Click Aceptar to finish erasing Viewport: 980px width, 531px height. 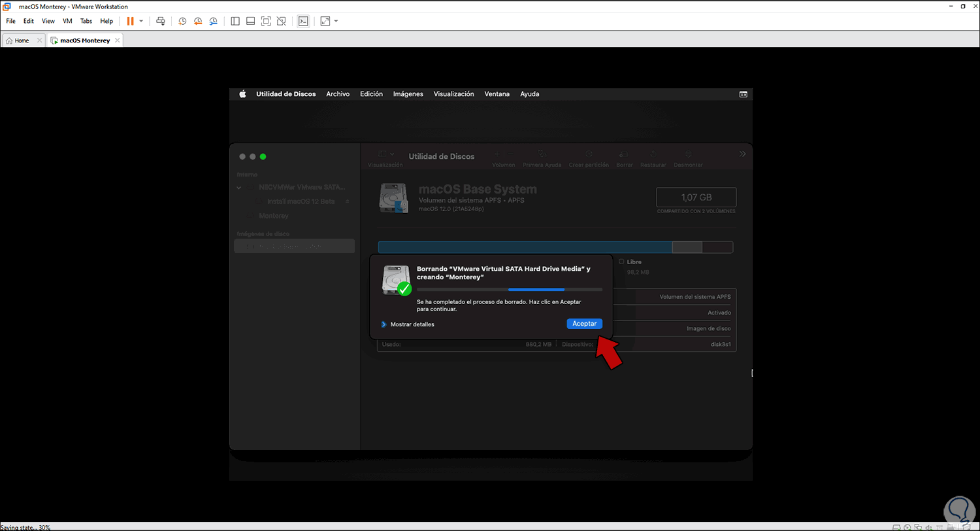pyautogui.click(x=584, y=324)
